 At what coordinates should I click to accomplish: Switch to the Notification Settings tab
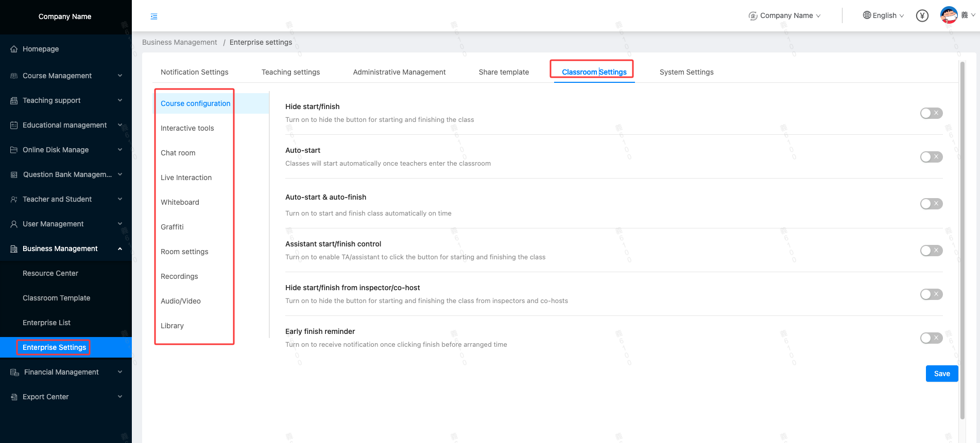click(194, 72)
